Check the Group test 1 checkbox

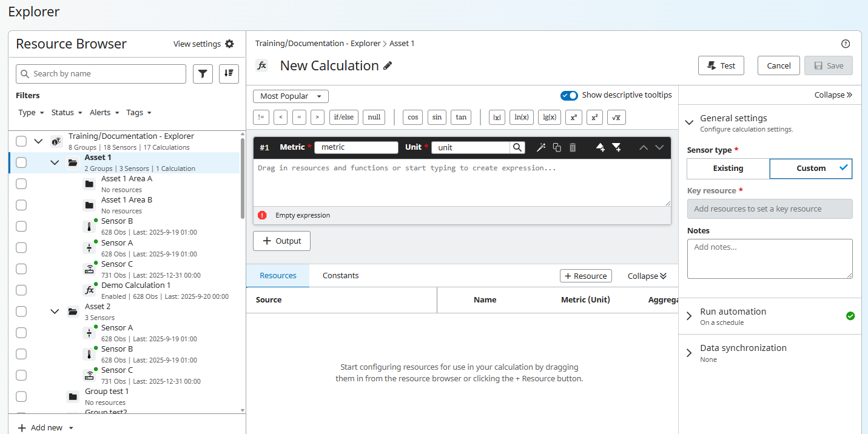(21, 396)
